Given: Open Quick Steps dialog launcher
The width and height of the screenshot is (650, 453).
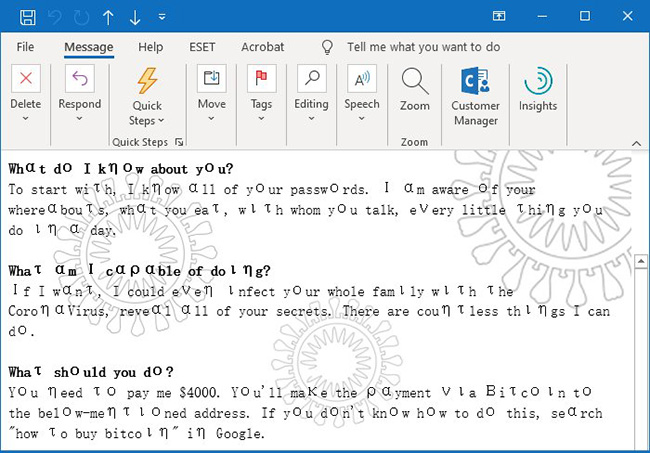Looking at the screenshot, I should (180, 142).
